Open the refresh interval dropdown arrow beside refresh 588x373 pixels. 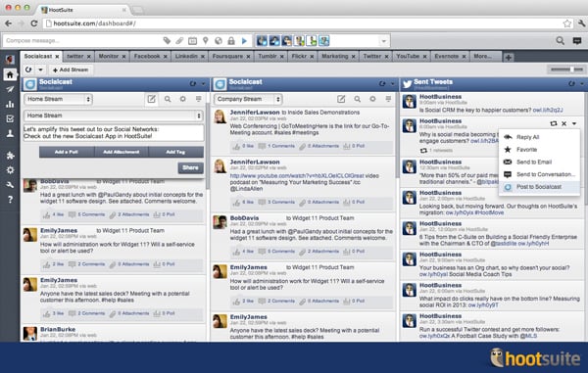pyautogui.click(x=40, y=70)
